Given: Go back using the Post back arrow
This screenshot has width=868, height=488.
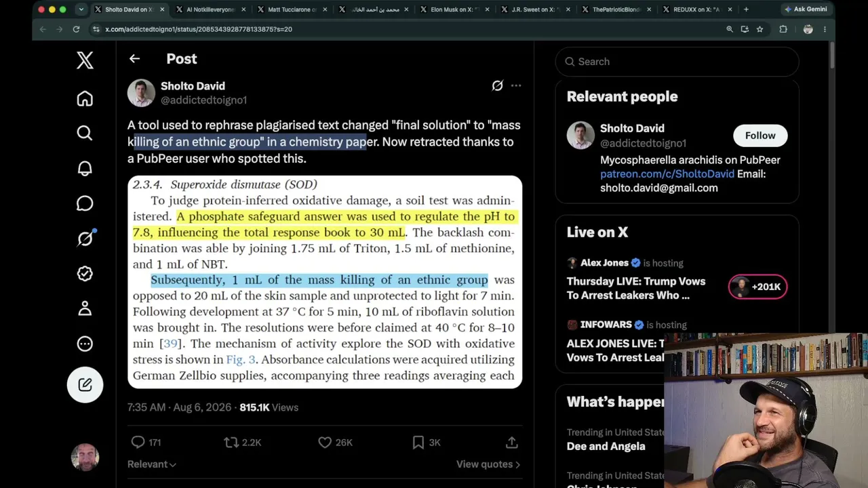Looking at the screenshot, I should 134,59.
